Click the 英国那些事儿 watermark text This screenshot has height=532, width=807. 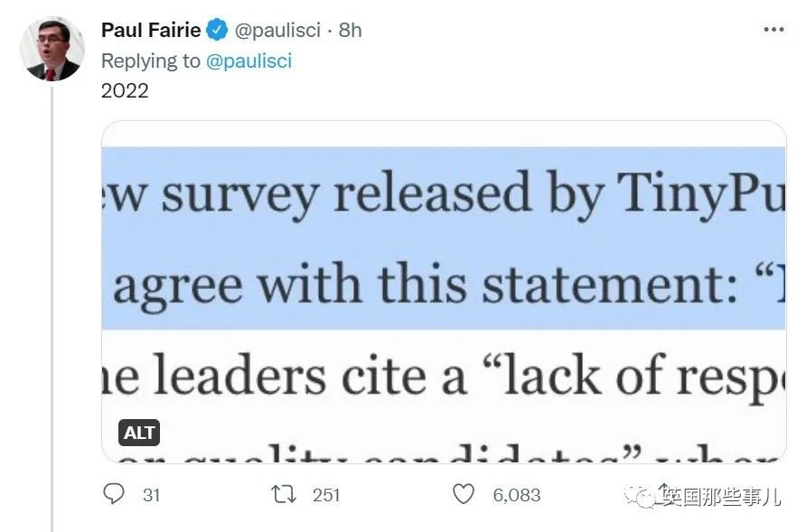[x=723, y=497]
